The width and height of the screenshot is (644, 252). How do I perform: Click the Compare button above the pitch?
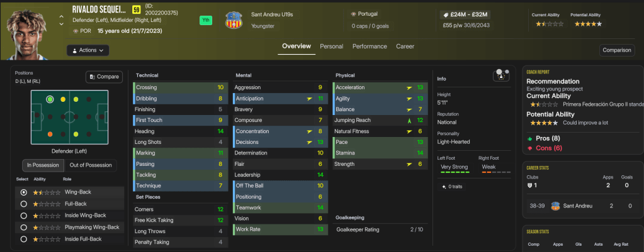point(104,77)
